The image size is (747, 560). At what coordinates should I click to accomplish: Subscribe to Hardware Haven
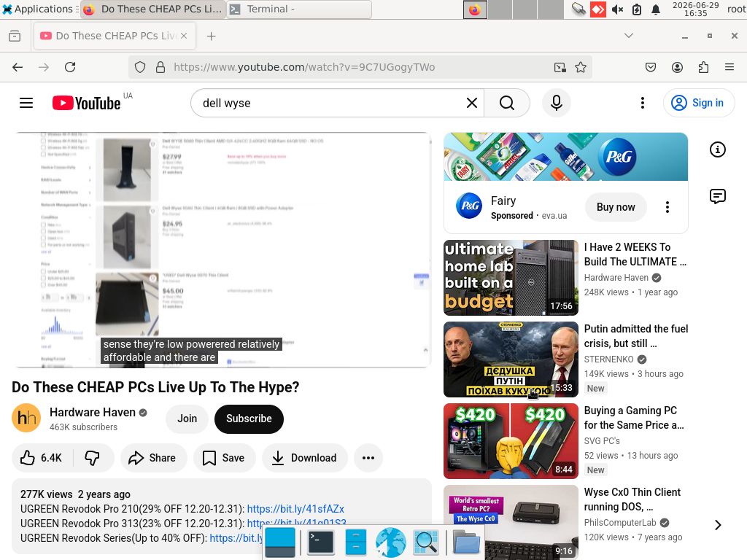[249, 419]
